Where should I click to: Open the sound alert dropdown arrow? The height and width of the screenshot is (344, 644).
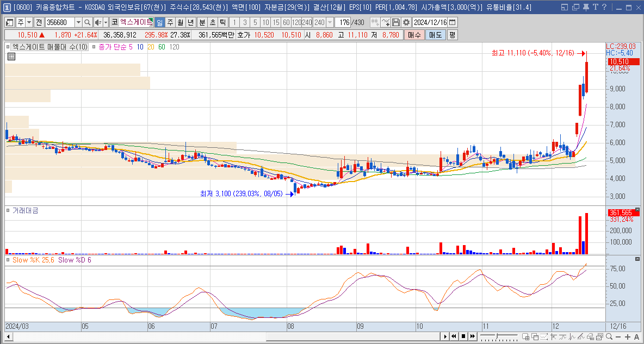tap(106, 22)
